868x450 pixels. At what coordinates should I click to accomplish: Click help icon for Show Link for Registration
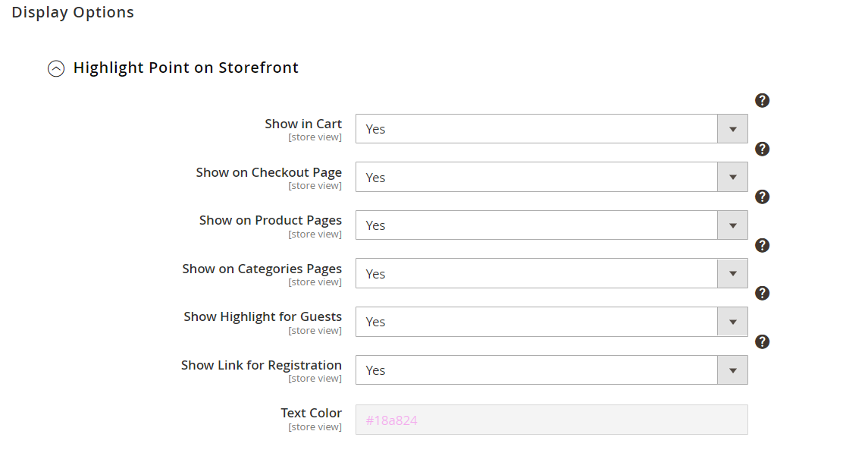pyautogui.click(x=763, y=342)
